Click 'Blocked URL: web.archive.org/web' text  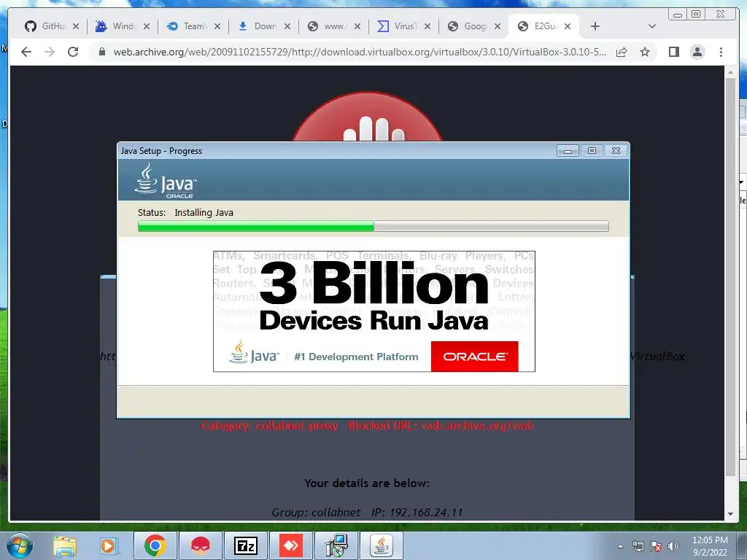(441, 425)
